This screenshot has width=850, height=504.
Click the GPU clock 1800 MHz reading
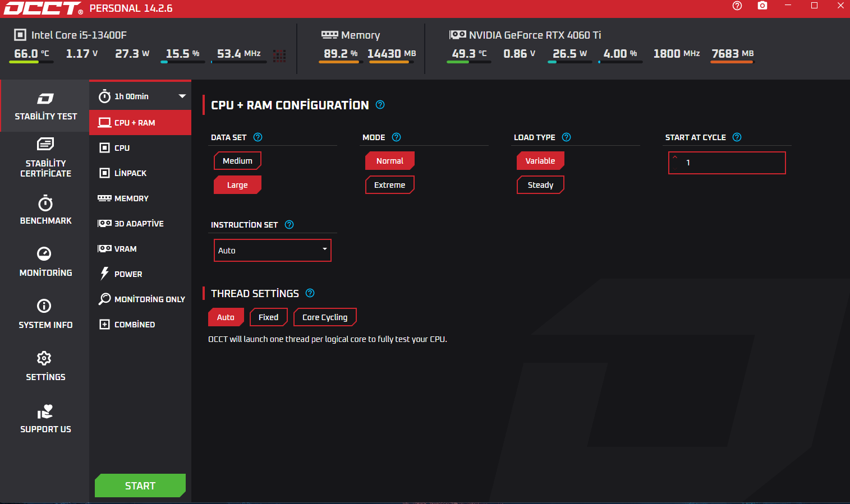677,54
